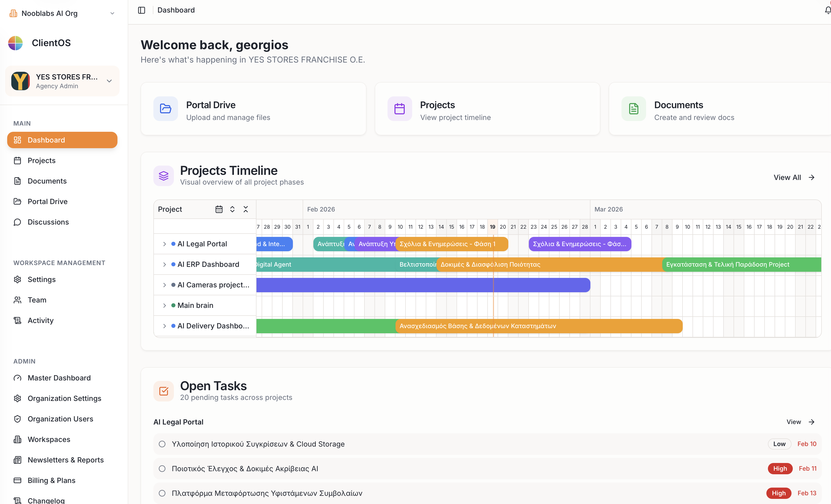The image size is (831, 504).
Task: Open the calendar icon in the timeline header
Action: [x=219, y=209]
